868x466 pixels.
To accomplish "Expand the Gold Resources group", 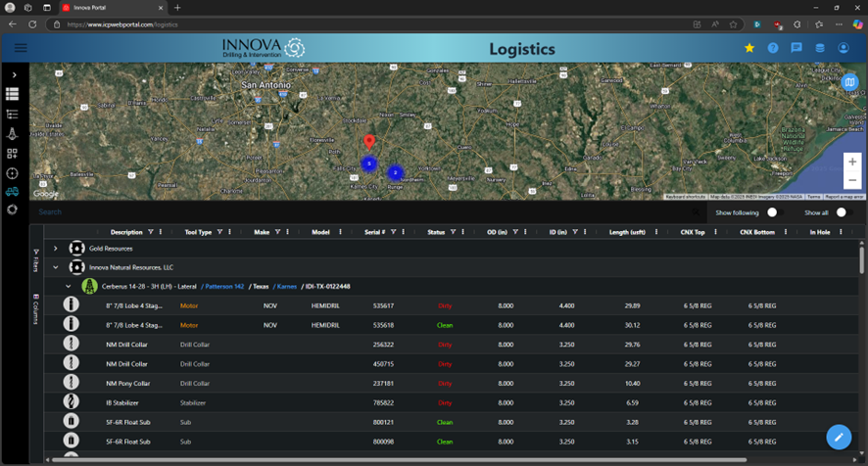I will click(x=56, y=249).
